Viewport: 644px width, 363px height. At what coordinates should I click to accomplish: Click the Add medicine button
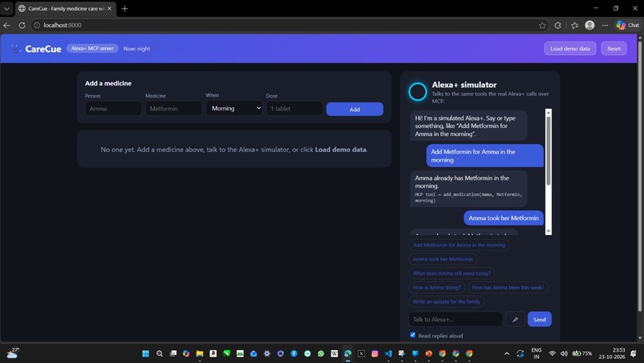pyautogui.click(x=355, y=110)
